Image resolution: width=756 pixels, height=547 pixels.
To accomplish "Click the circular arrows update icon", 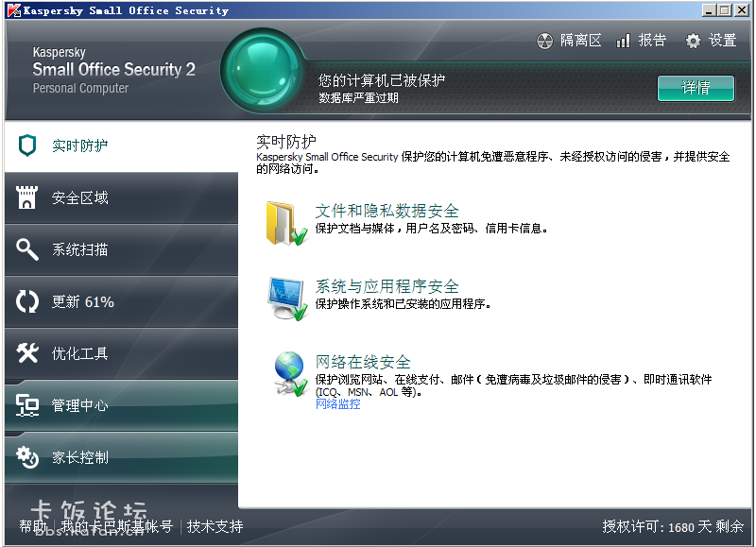I will coord(27,301).
